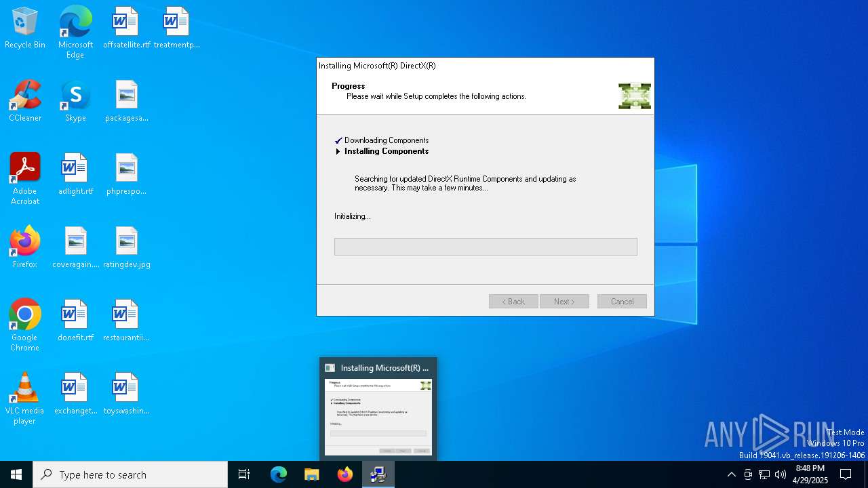Select the treatmentp... document icon

176,28
